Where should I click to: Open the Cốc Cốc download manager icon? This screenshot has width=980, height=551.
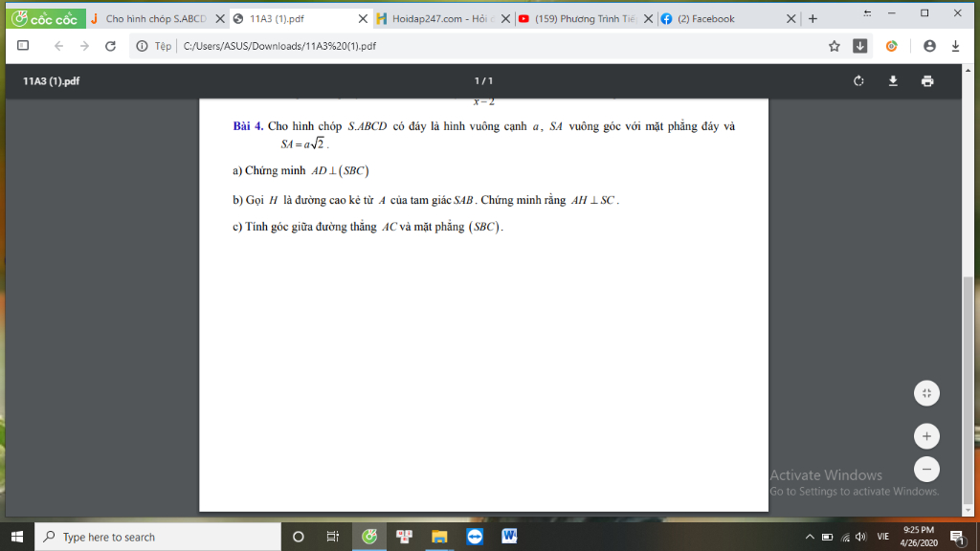coord(860,46)
